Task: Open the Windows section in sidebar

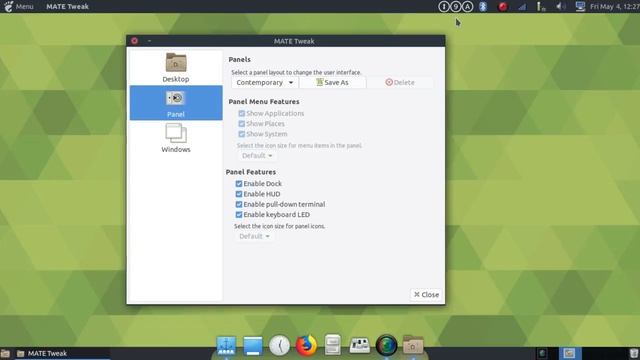Action: pyautogui.click(x=176, y=138)
